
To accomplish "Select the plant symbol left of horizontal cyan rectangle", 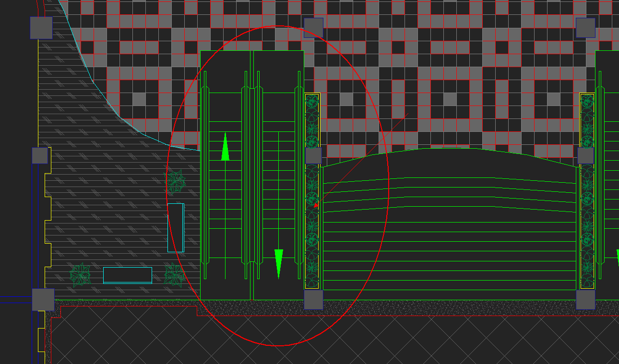I will coord(81,275).
